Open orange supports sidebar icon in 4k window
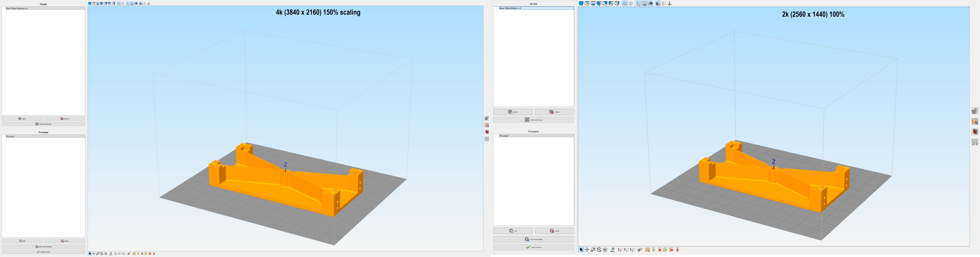 pos(487,125)
